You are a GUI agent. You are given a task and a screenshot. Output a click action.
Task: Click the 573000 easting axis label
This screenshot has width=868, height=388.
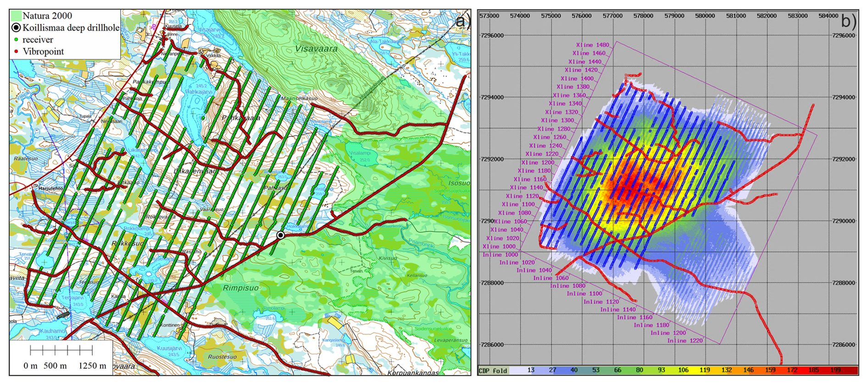(x=489, y=16)
